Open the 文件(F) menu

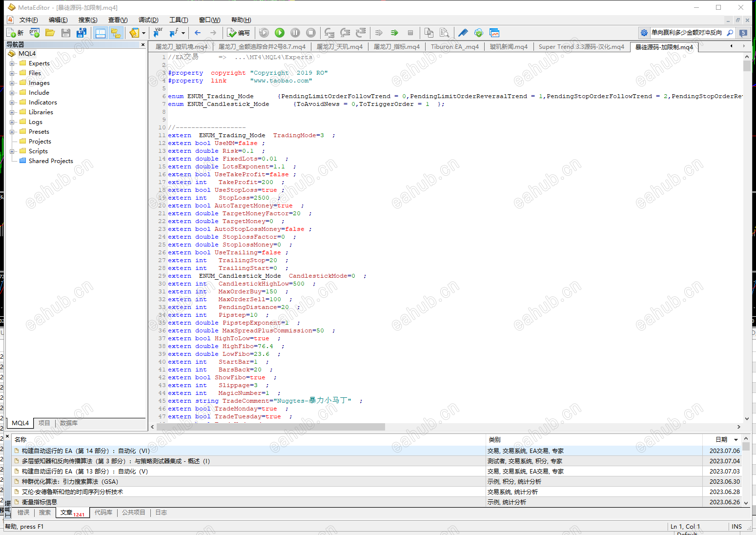(28, 20)
